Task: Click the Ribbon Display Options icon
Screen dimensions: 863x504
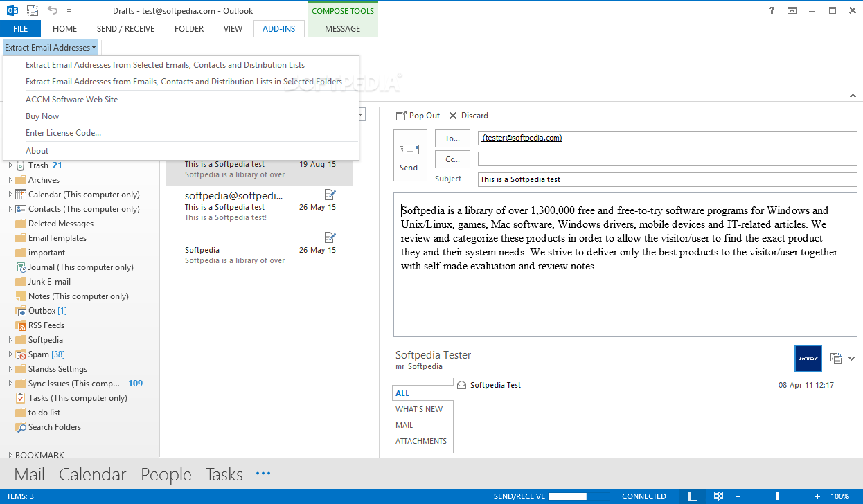Action: tap(792, 10)
